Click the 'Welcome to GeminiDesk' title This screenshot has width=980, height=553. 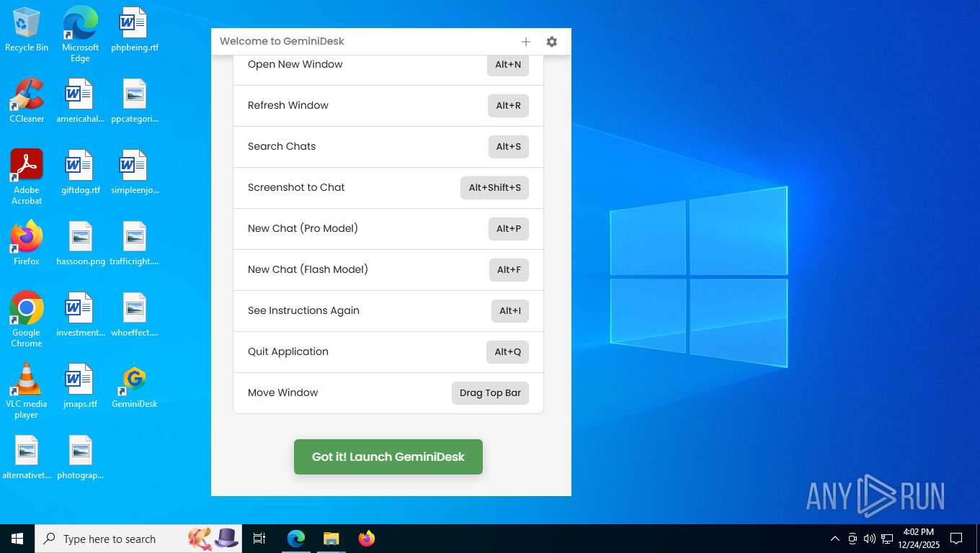point(282,41)
